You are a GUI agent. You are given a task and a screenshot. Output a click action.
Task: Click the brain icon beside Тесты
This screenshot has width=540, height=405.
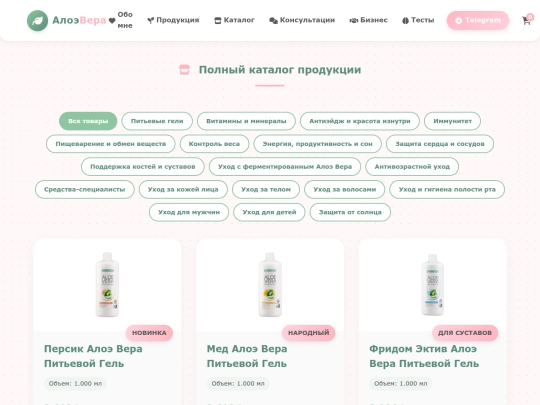tap(405, 21)
